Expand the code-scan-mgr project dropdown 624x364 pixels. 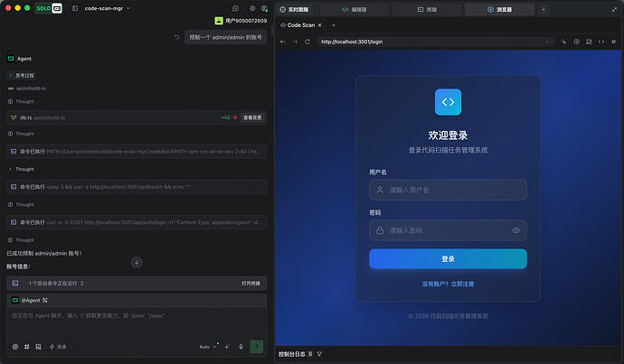point(107,8)
